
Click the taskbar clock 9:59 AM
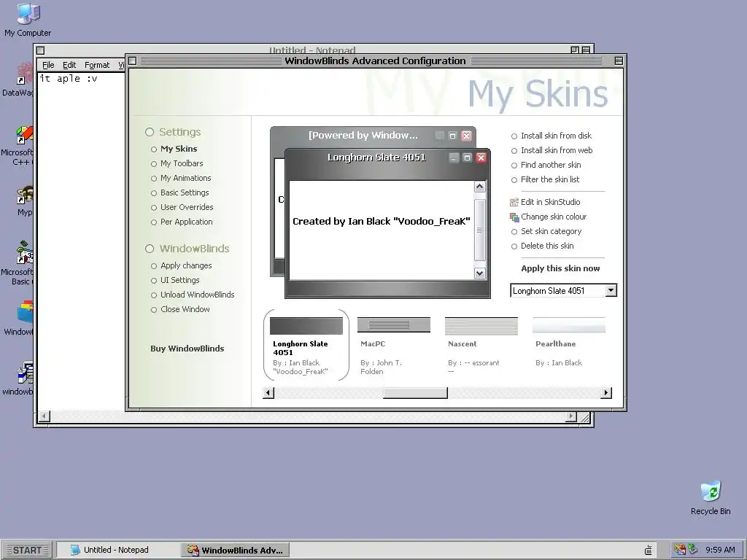[720, 550]
